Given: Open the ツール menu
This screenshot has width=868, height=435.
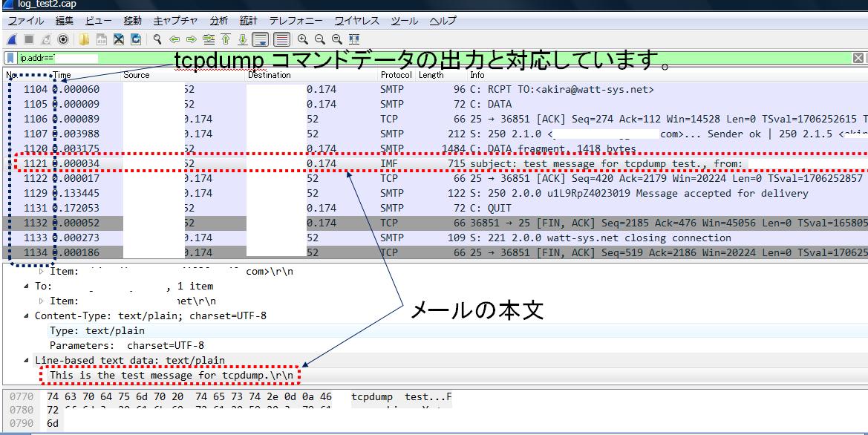Looking at the screenshot, I should click(405, 21).
